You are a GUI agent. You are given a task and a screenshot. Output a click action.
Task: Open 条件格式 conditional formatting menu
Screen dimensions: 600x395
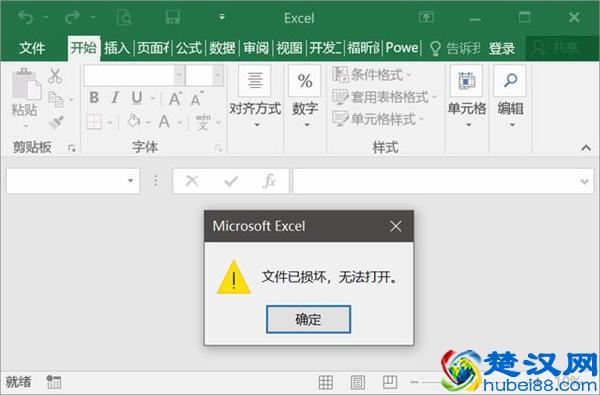[371, 75]
